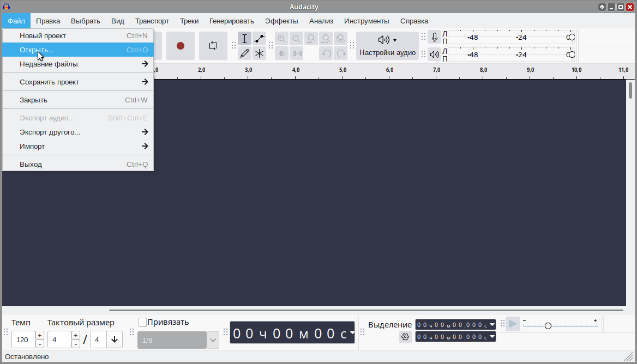Open the 1/8 snap value dropdown
637x364 pixels.
(213, 340)
